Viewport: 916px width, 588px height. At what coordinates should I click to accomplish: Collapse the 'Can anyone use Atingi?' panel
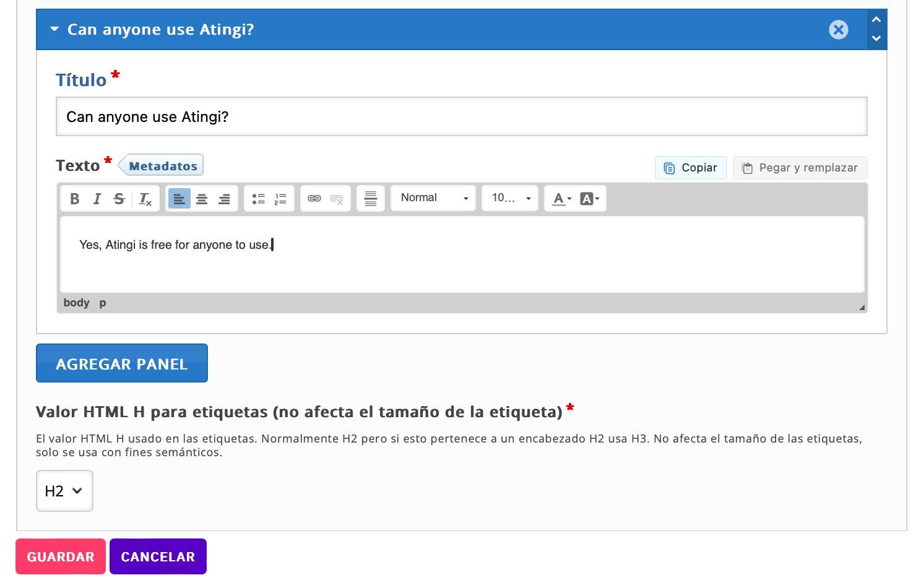point(54,29)
